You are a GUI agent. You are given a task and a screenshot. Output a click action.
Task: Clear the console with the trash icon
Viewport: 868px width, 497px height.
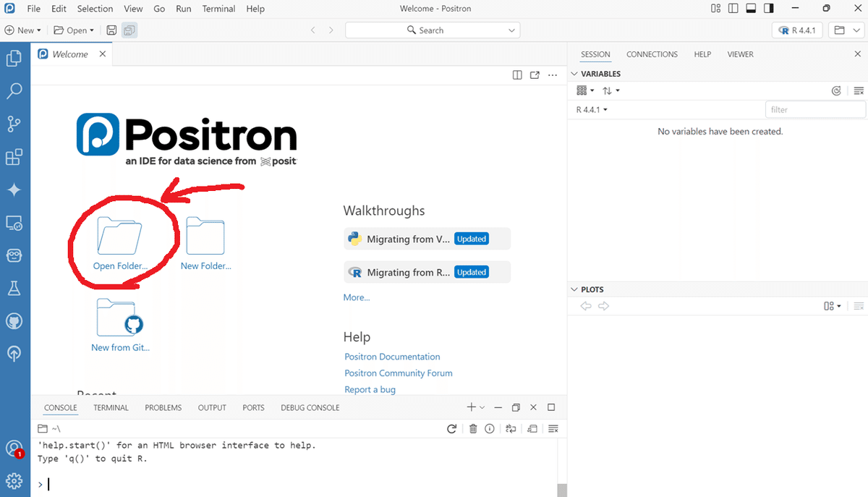pos(474,428)
